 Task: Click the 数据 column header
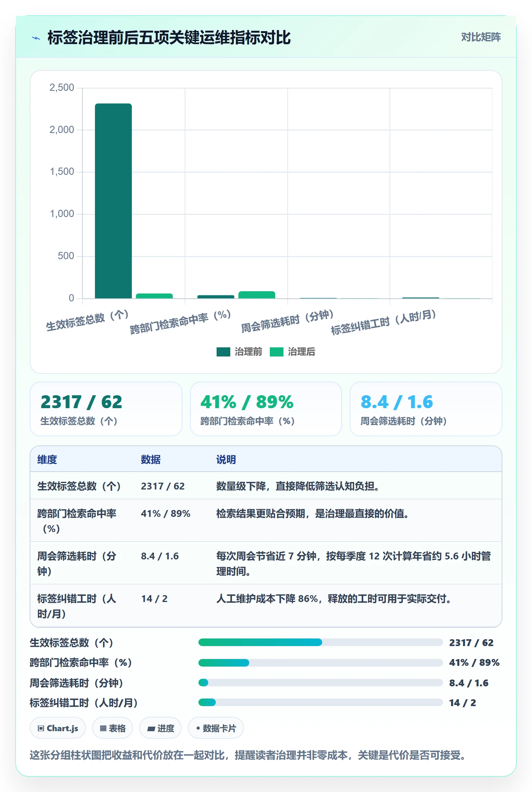[150, 459]
